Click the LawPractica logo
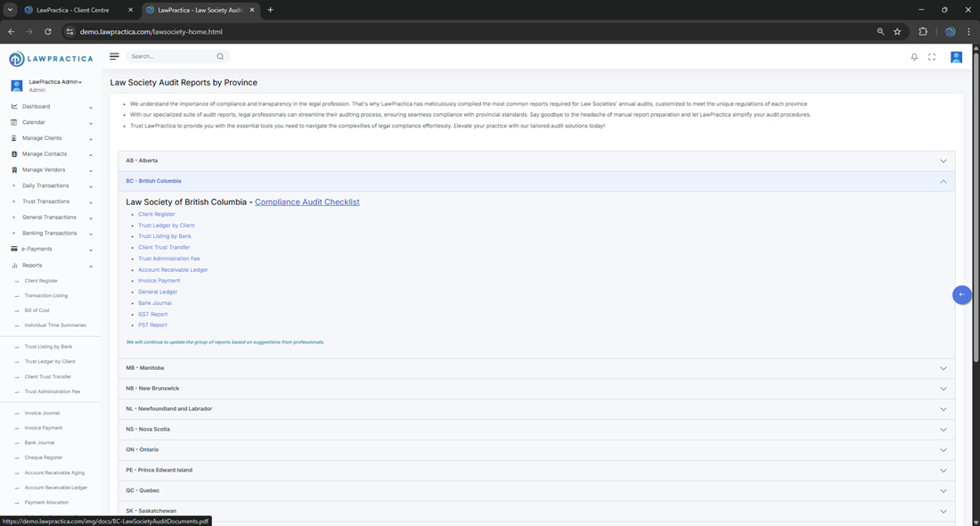Viewport: 980px width, 526px height. click(x=51, y=59)
